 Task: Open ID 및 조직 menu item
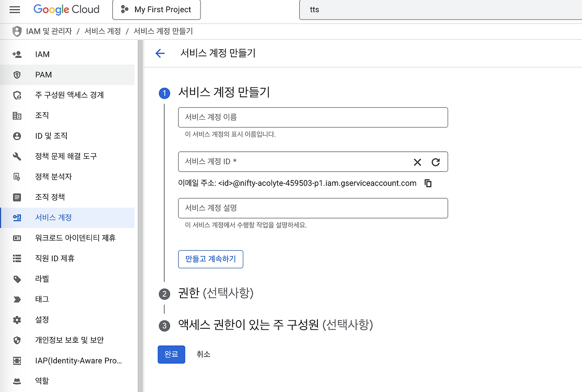pos(67,136)
